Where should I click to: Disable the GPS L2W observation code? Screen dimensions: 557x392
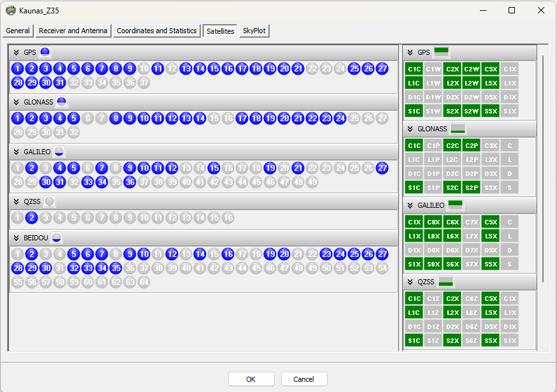[472, 83]
